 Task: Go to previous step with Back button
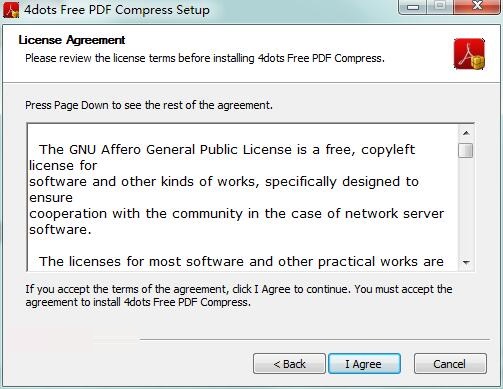289,364
